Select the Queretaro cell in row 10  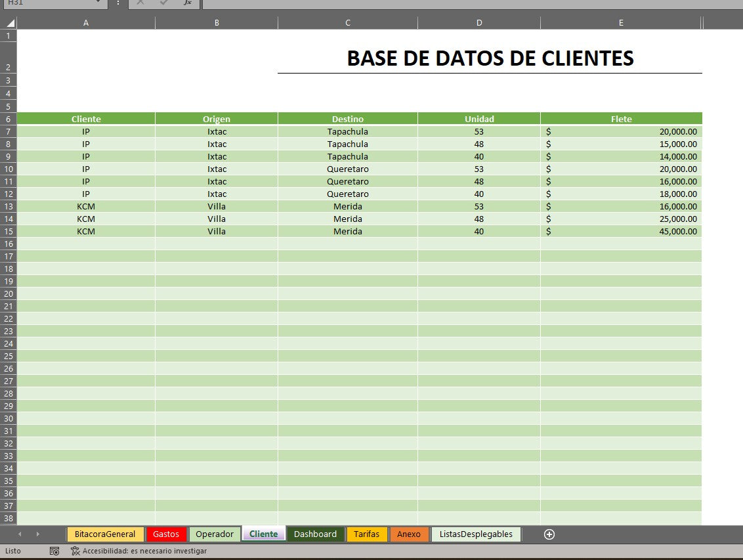pyautogui.click(x=348, y=169)
